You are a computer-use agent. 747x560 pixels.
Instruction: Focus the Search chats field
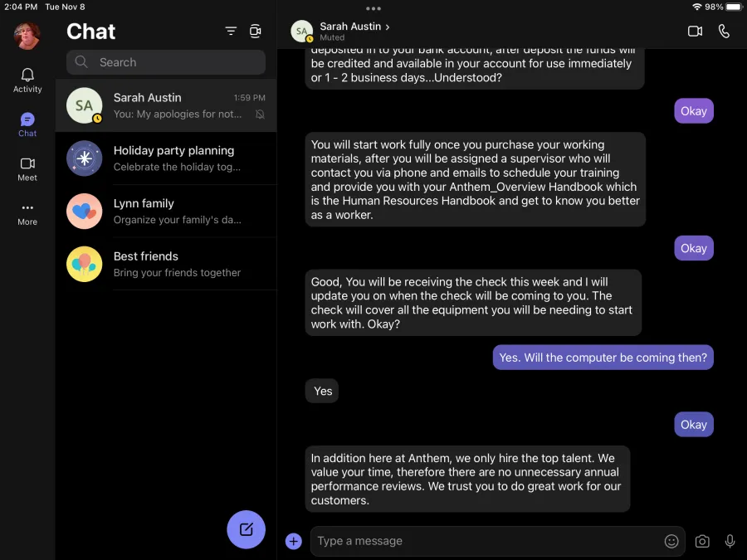166,62
